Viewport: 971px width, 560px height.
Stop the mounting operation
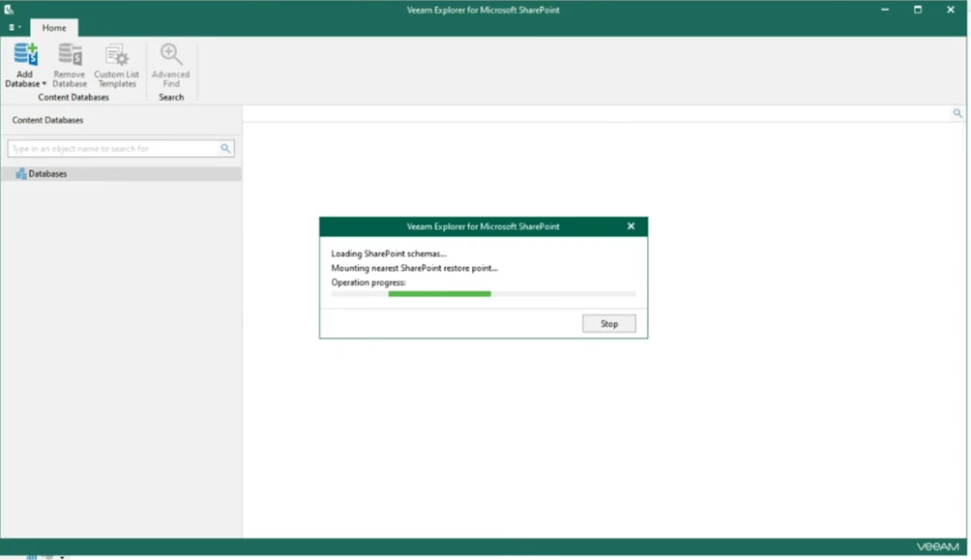[608, 323]
